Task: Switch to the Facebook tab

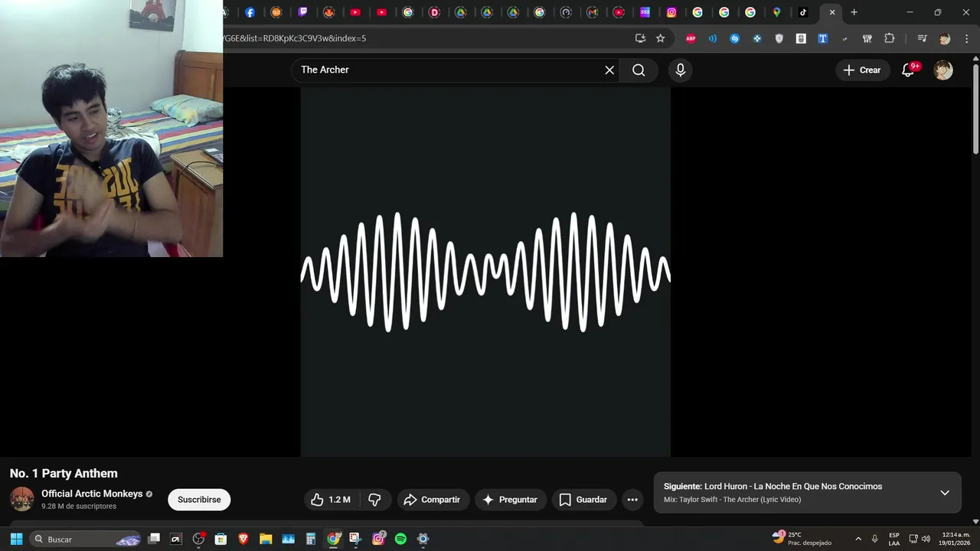Action: pos(250,12)
